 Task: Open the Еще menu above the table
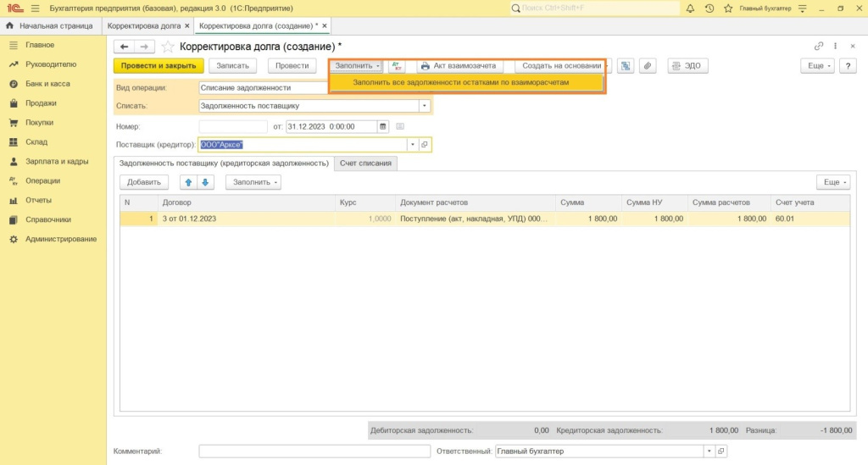coord(832,182)
